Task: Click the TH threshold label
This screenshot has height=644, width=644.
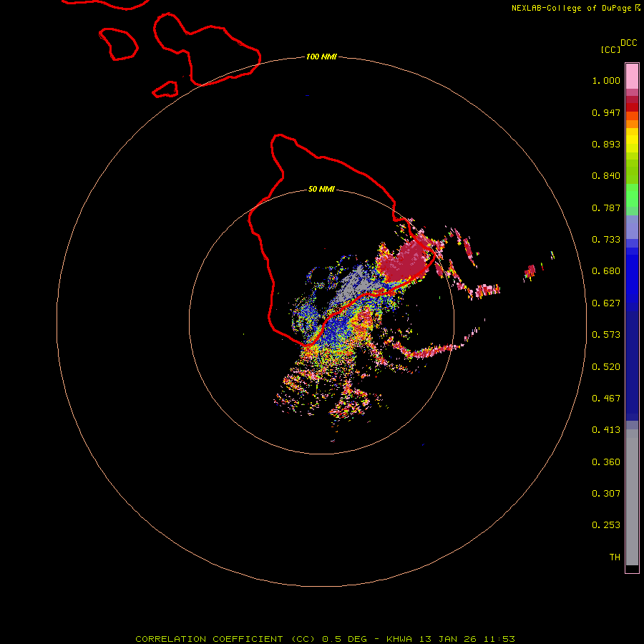Action: click(615, 557)
